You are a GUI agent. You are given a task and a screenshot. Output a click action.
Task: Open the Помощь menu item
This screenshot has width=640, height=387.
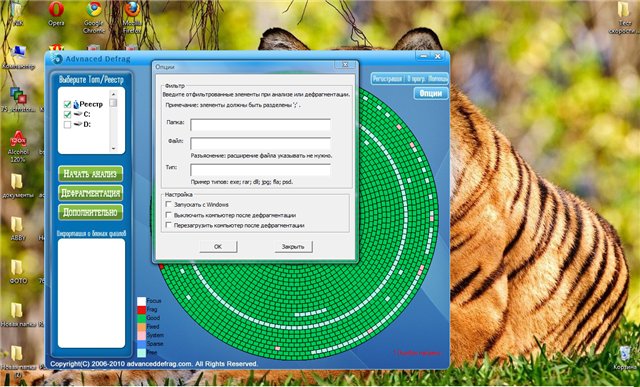point(438,79)
